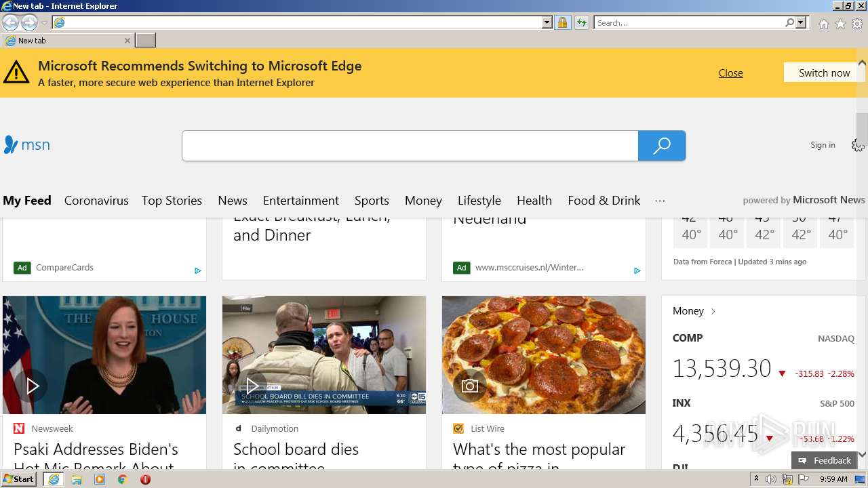The image size is (868, 488).
Task: Click powered by Microsoft News text
Action: [x=804, y=200]
